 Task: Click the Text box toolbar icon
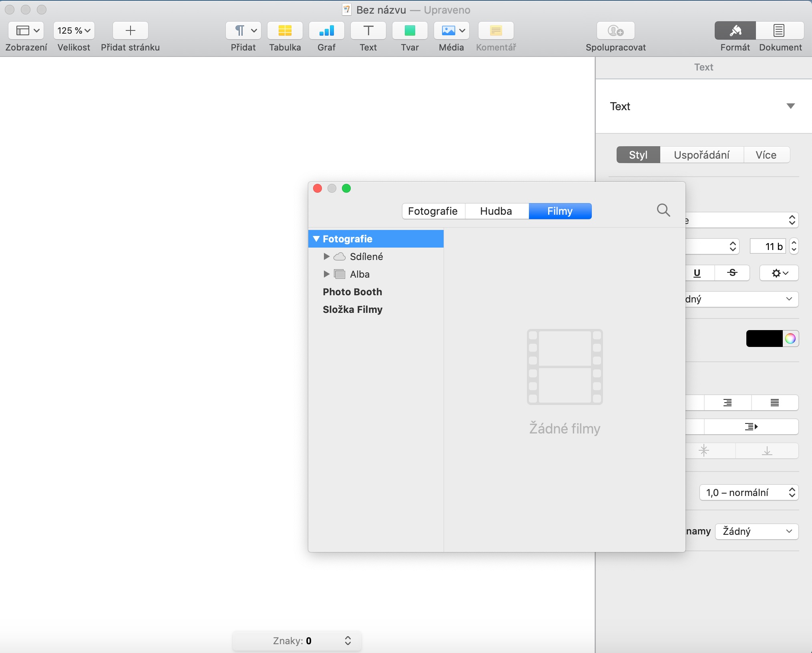[x=368, y=31]
